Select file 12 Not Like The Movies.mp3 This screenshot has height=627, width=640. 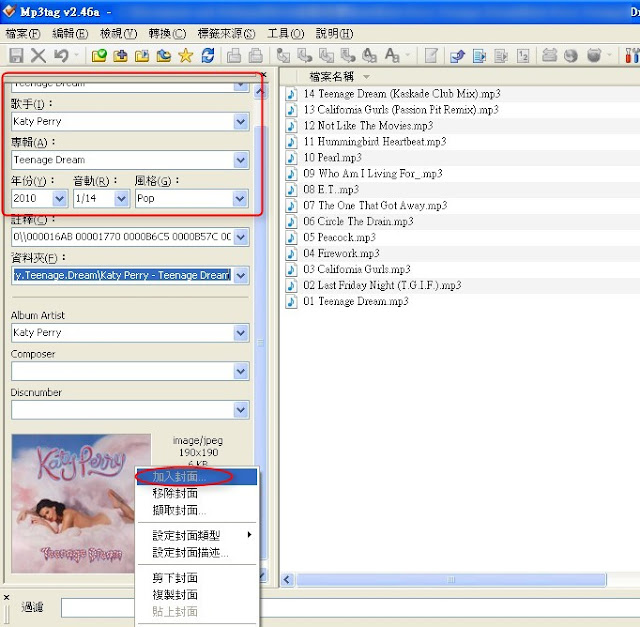click(x=368, y=126)
